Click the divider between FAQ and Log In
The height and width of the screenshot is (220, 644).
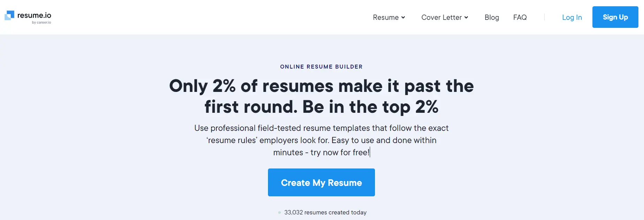pyautogui.click(x=544, y=17)
